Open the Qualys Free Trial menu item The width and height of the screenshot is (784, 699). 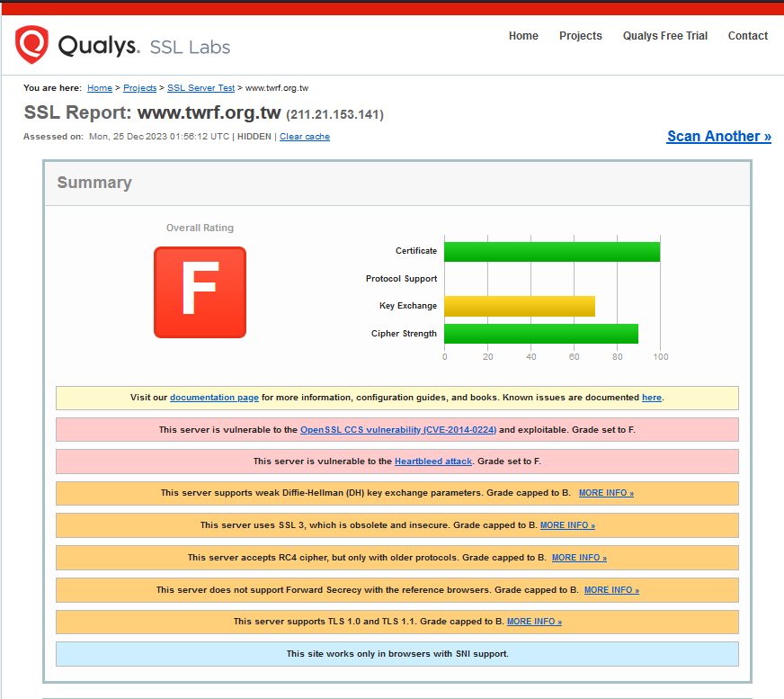664,35
